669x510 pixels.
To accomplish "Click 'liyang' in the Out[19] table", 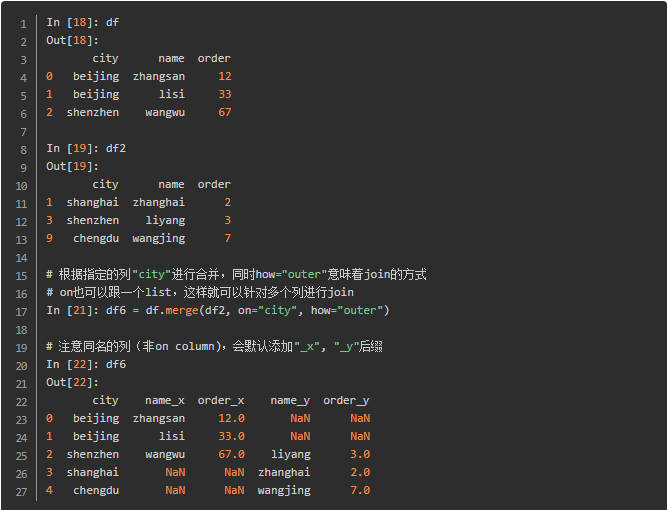I will coord(165,221).
